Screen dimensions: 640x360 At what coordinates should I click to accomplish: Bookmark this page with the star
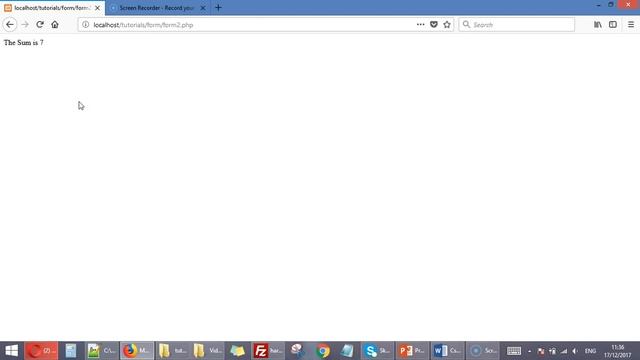tap(447, 24)
